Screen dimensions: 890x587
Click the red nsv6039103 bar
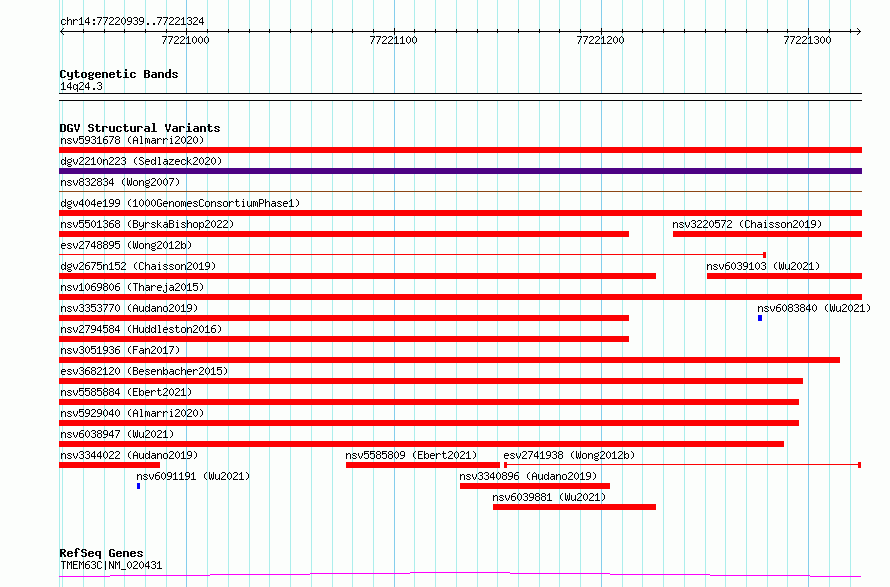pyautogui.click(x=784, y=276)
